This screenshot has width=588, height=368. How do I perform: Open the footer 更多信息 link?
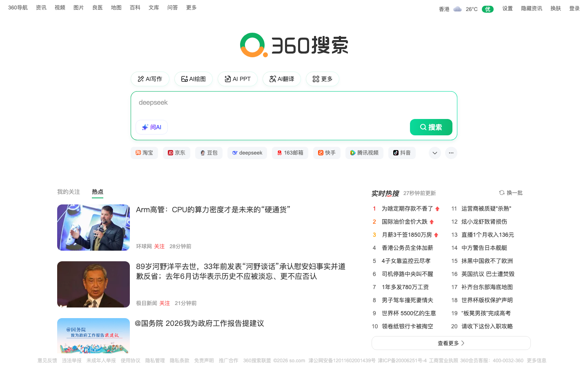point(537,361)
